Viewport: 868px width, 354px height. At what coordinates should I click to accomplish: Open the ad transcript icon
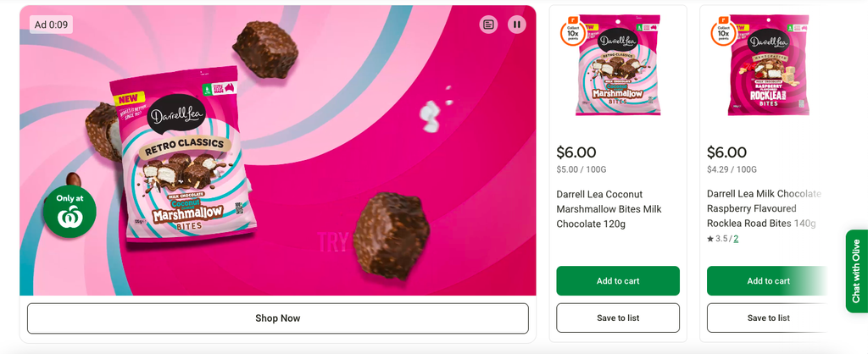coord(488,25)
